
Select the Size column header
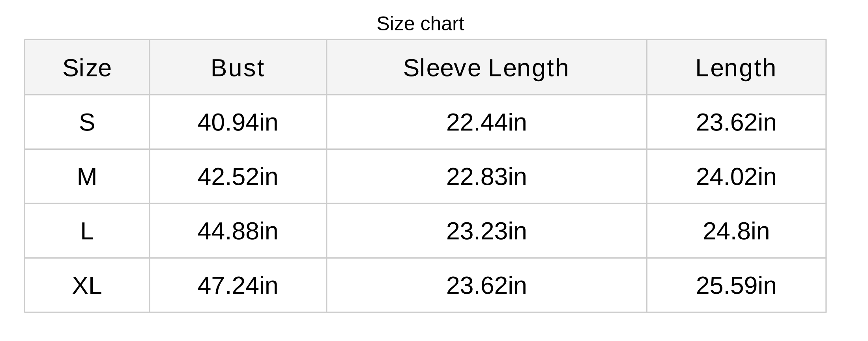pos(87,68)
